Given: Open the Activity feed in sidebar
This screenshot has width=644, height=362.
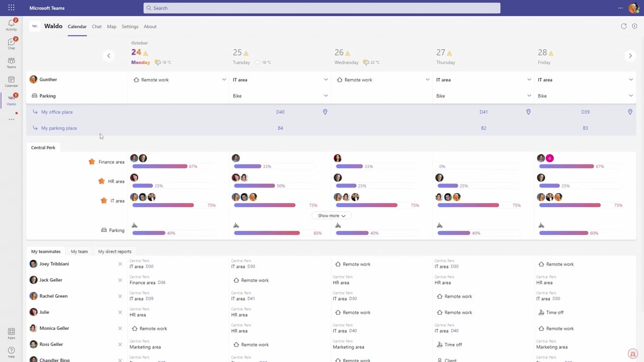Looking at the screenshot, I should tap(11, 25).
